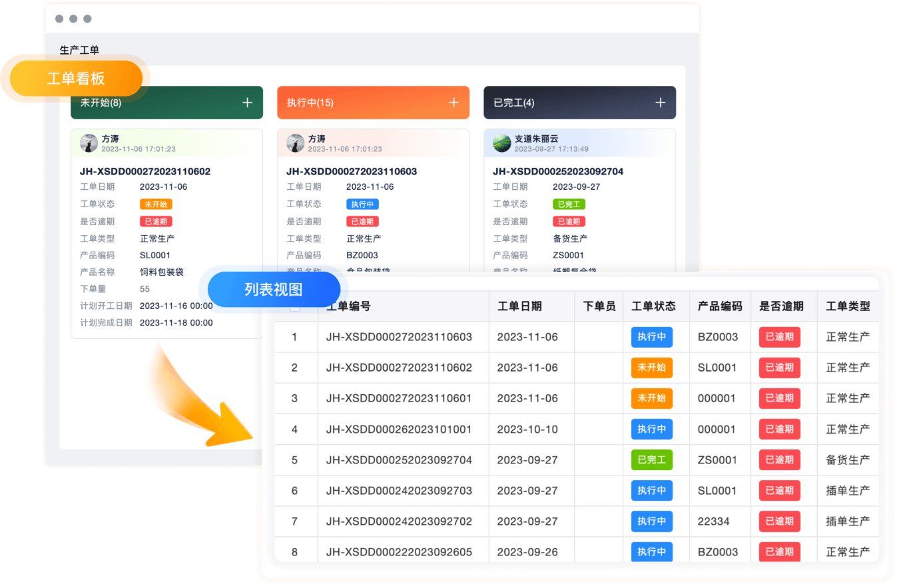Image resolution: width=899 pixels, height=588 pixels.
Task: Click plus icon in 执行中 column header
Action: click(453, 103)
